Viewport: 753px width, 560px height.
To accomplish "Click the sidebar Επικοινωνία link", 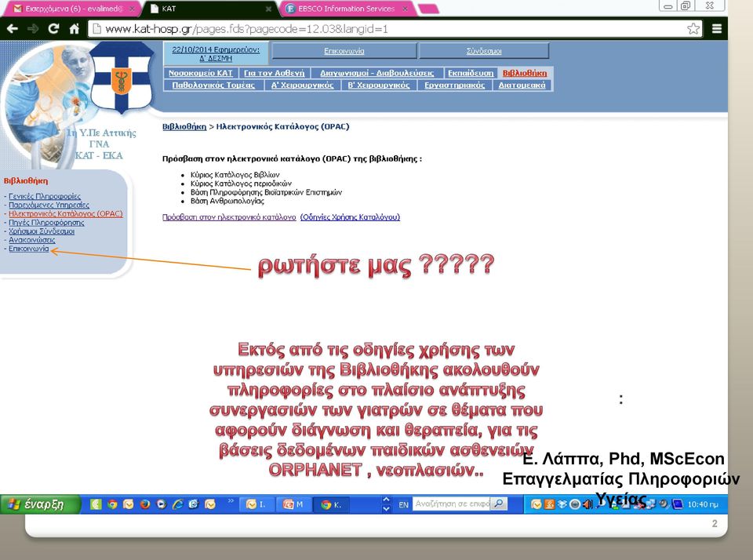I will pos(29,249).
